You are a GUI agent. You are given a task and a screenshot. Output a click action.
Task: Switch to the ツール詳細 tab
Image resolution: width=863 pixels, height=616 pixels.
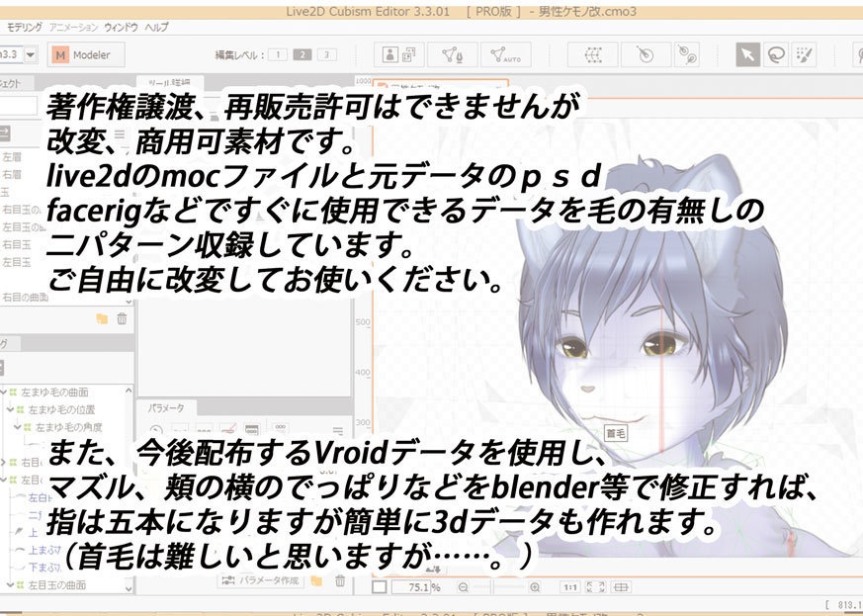coord(170,83)
